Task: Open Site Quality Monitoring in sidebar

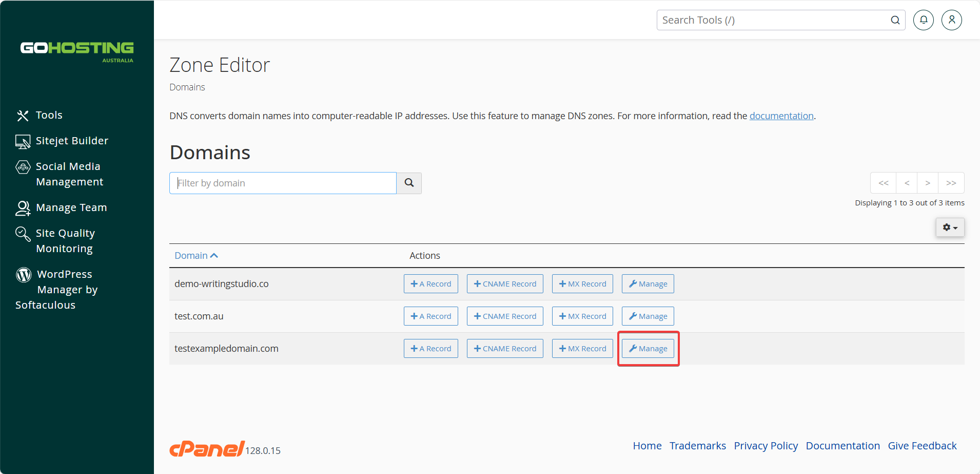Action: [x=55, y=241]
